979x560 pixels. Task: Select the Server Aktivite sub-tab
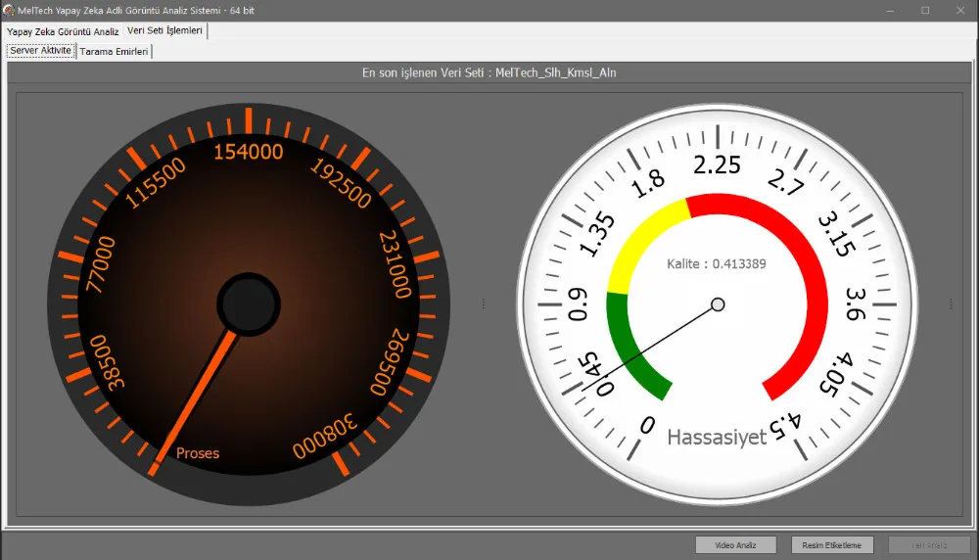coord(40,51)
